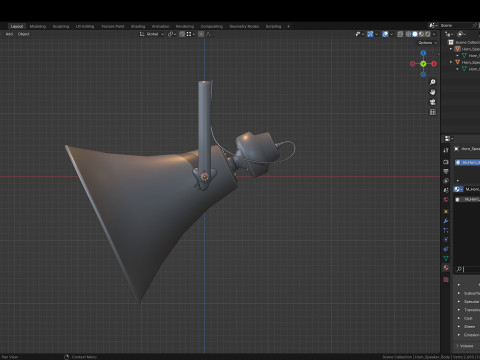Click the positive red X axis gizmo
This screenshot has height=360, width=480.
coord(434,64)
